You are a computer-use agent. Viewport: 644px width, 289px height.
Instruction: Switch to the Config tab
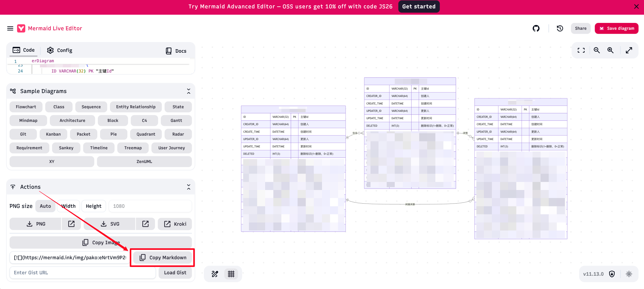pos(60,50)
